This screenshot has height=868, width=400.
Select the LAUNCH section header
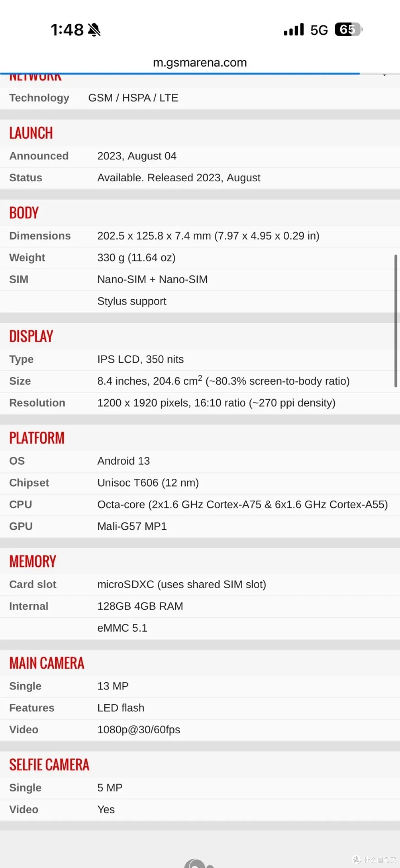tap(31, 133)
